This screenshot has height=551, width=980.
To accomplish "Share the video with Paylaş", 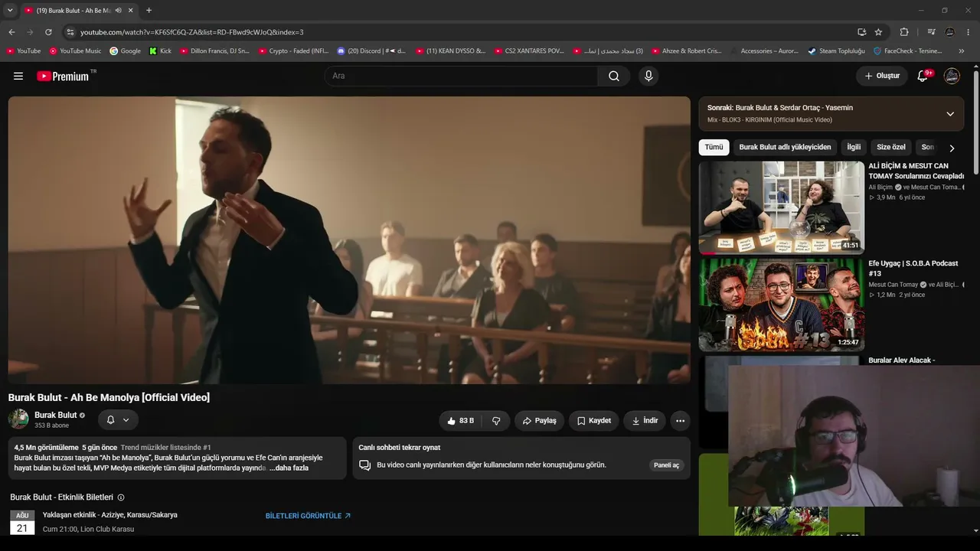I will point(540,421).
